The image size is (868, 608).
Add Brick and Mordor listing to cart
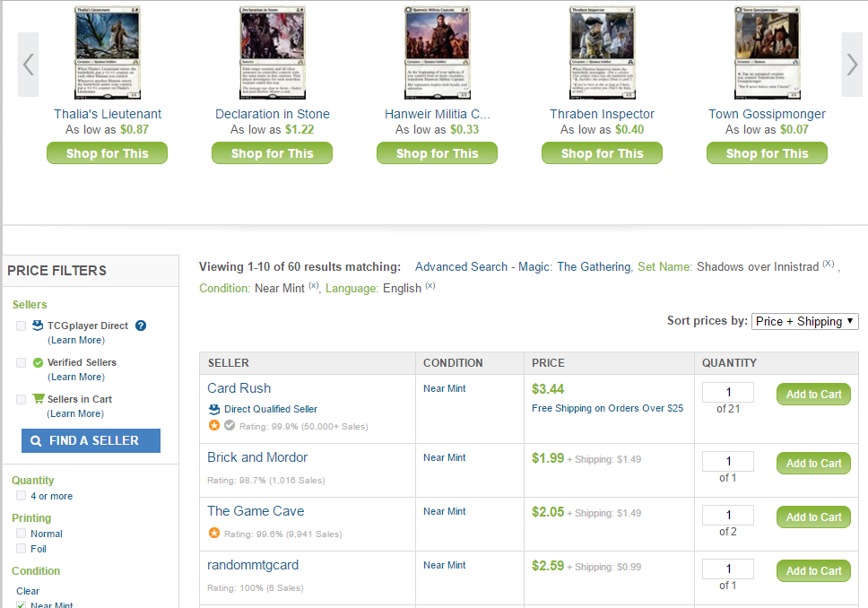coord(813,464)
